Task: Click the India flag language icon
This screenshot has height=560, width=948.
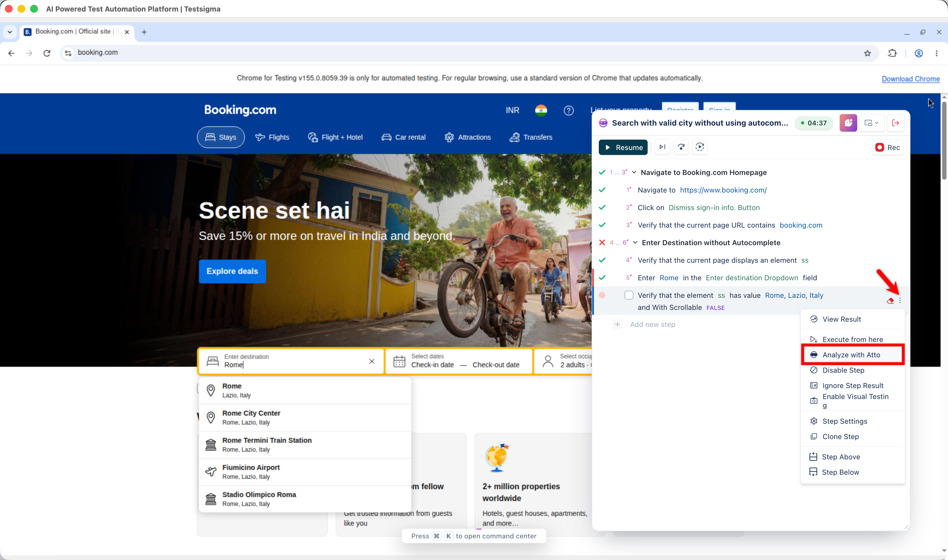Action: (x=541, y=111)
